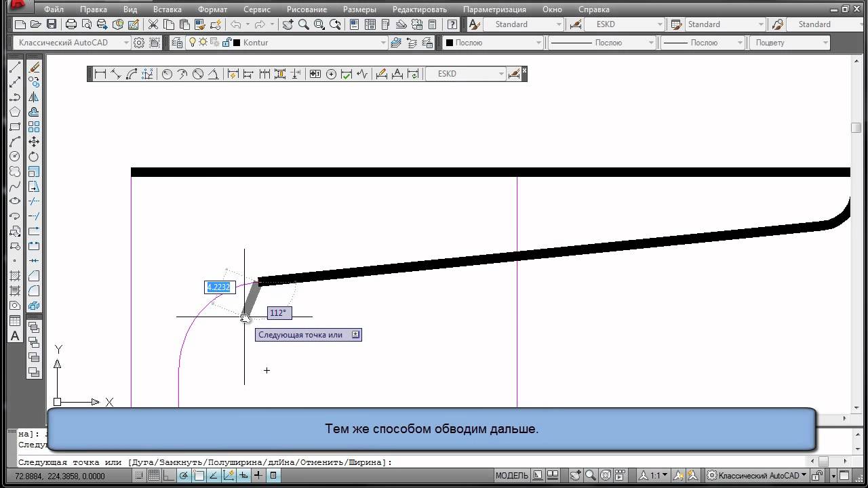Toggle Quick Properties in status bar

click(273, 476)
